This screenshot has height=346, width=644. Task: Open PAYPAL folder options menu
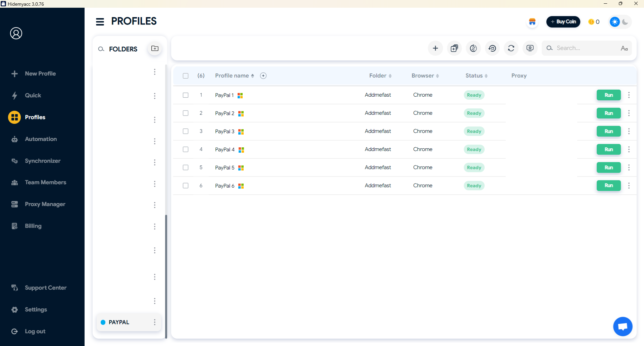pos(155,322)
